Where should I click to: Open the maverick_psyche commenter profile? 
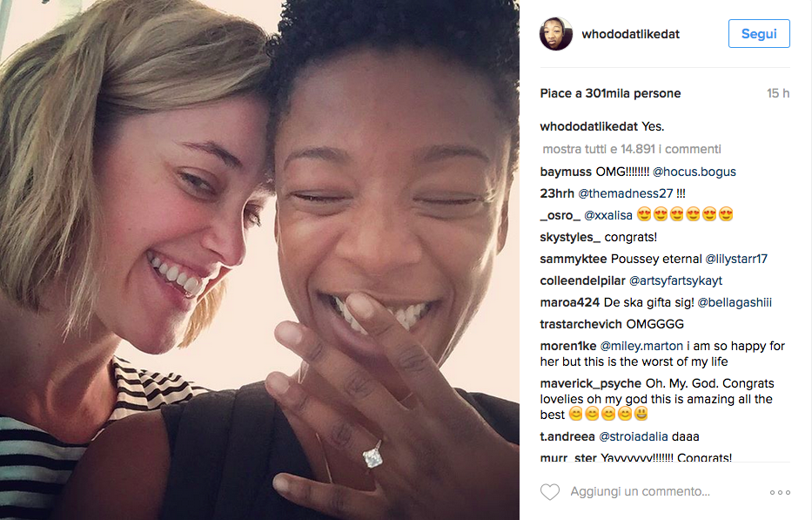pos(590,383)
